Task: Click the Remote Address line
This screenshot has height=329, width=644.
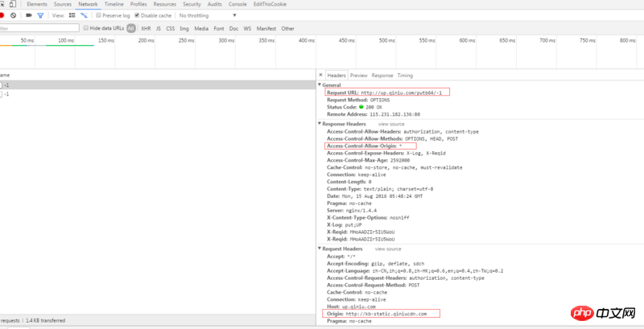Action: 374,114
